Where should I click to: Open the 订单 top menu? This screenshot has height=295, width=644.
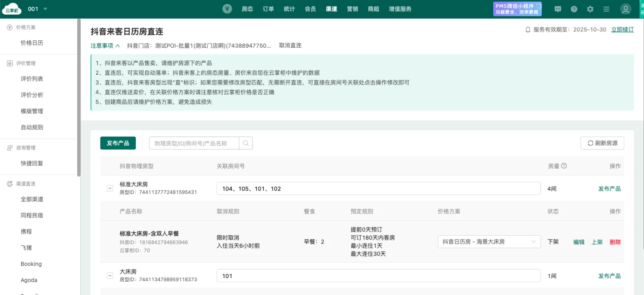tap(268, 9)
